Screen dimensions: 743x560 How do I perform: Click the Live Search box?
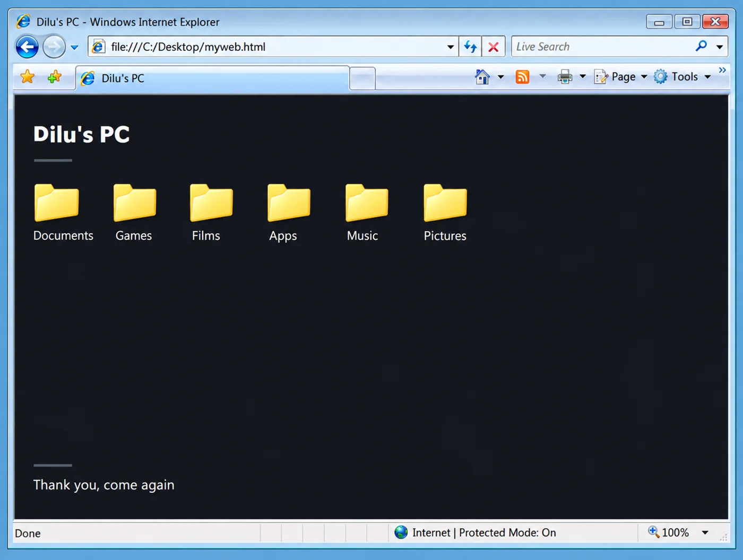coord(602,47)
